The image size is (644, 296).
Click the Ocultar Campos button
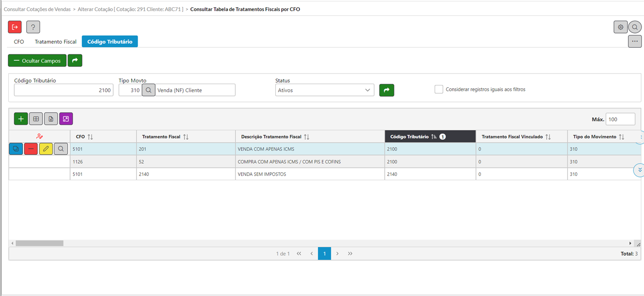pyautogui.click(x=37, y=61)
